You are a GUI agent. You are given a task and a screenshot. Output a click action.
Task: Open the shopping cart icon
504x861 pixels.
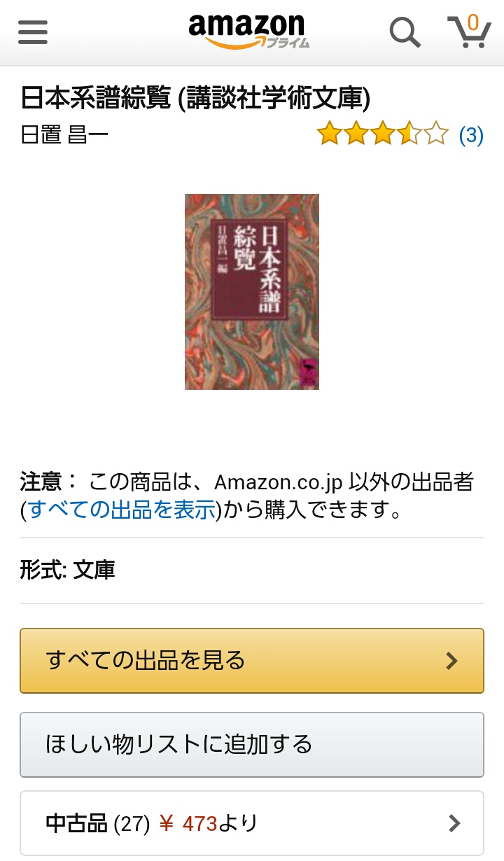click(x=469, y=32)
